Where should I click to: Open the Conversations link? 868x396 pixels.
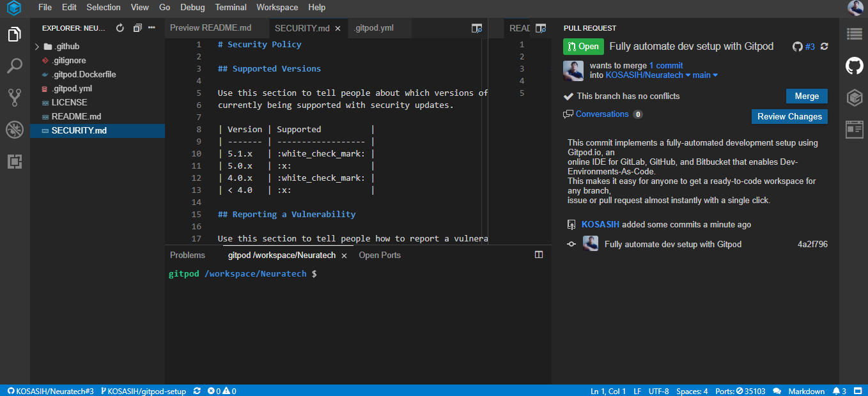click(x=602, y=114)
